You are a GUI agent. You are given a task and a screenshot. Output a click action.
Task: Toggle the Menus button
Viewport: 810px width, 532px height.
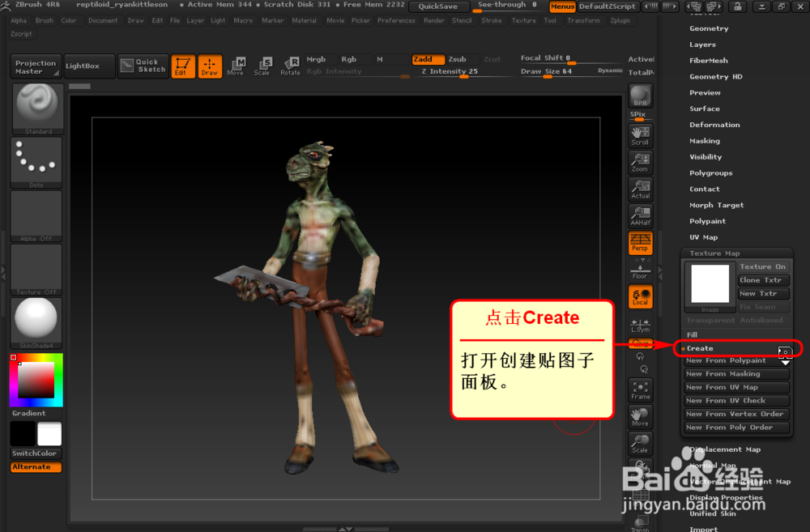(x=562, y=6)
